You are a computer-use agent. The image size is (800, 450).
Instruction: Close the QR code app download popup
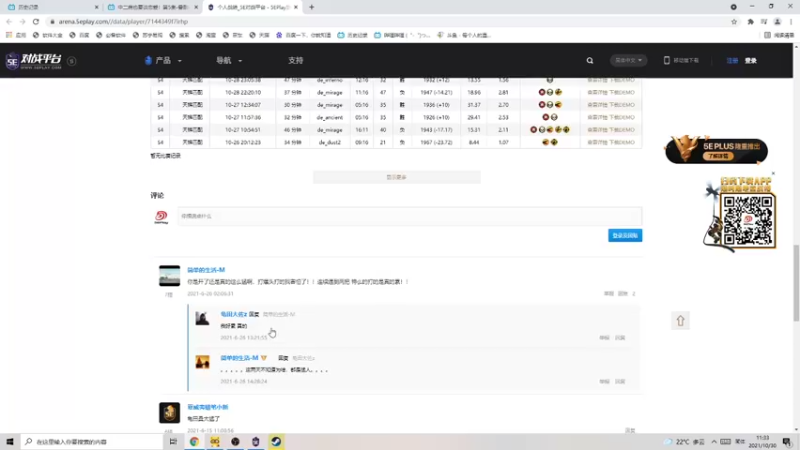coord(773,173)
